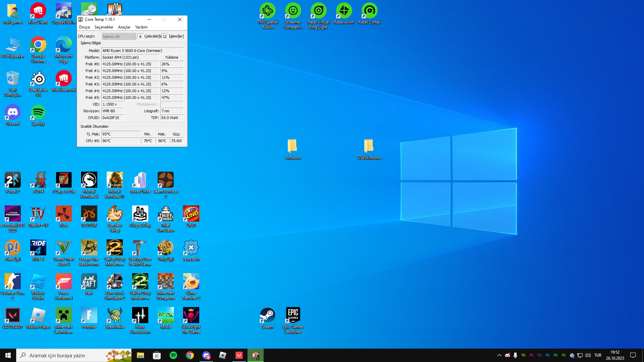Select the 7 Days to Die shortcut
Image resolution: width=644 pixels, height=362 pixels.
[x=64, y=183]
